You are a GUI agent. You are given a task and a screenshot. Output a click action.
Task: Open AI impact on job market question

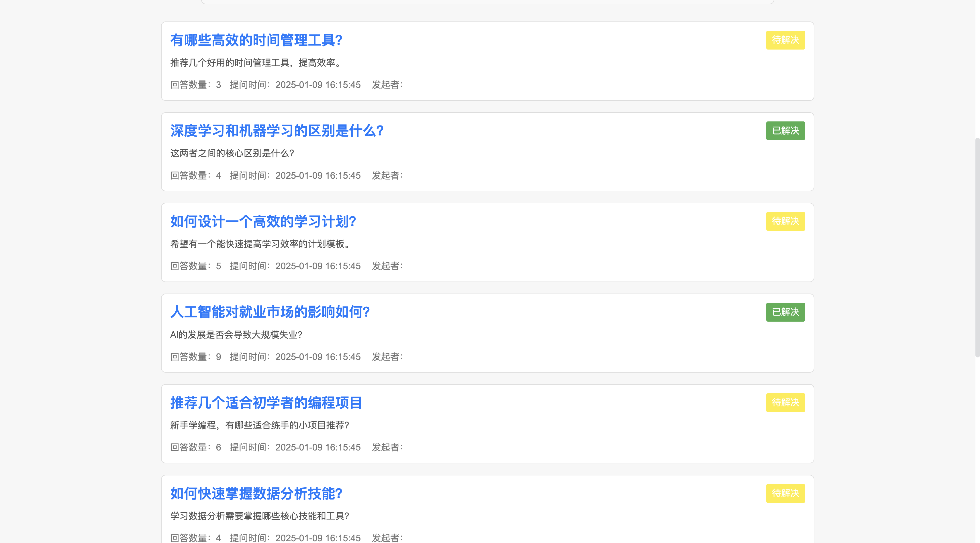(270, 312)
